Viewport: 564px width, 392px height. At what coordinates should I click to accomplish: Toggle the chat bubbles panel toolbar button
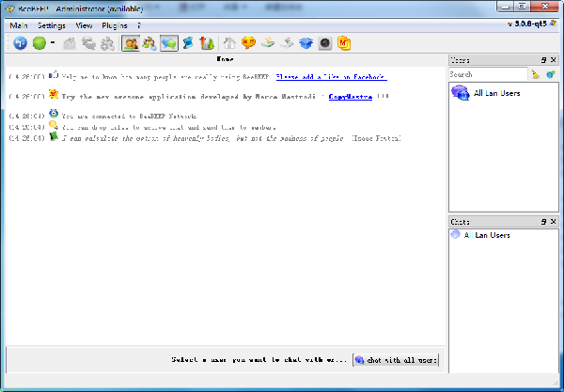169,43
